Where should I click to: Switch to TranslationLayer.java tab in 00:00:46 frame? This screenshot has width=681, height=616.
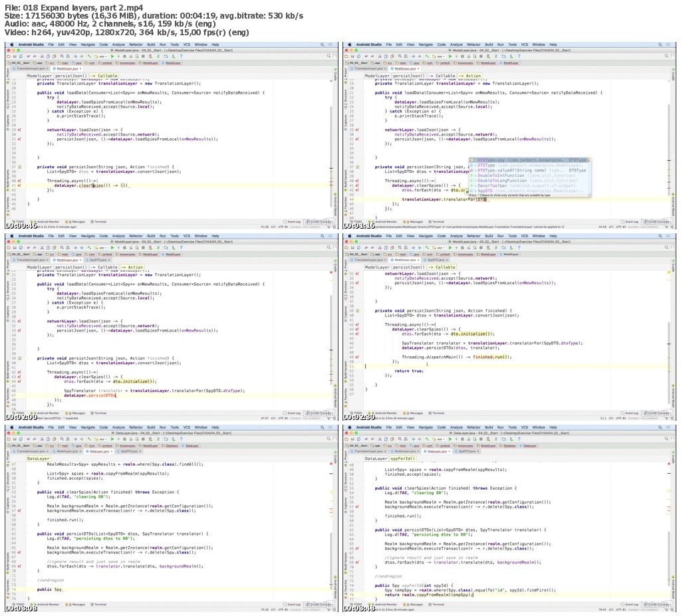31,68
